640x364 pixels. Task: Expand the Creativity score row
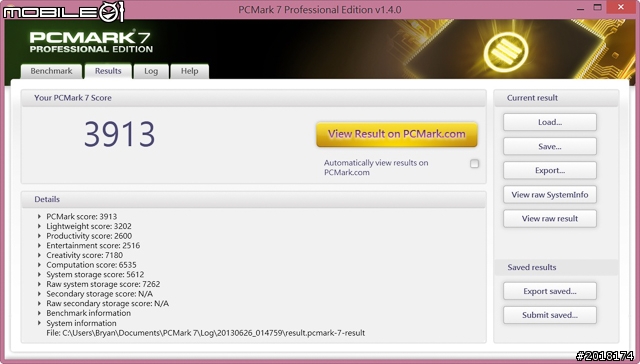(x=39, y=255)
